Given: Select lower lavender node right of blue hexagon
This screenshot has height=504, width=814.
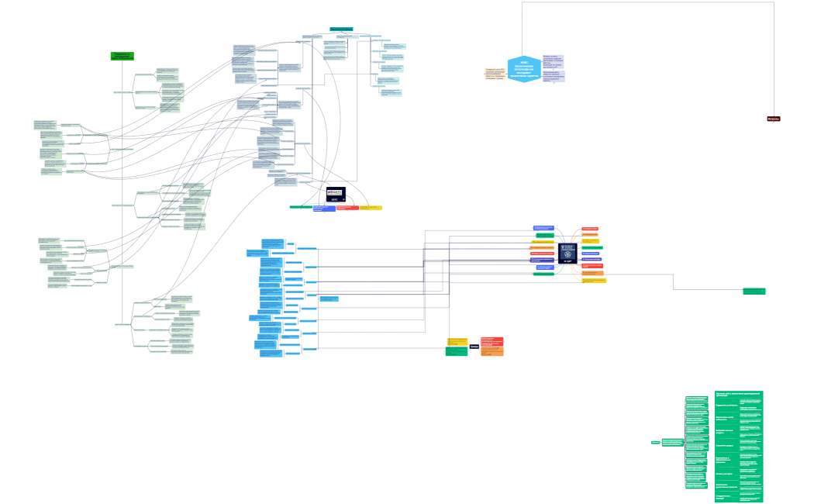Looking at the screenshot, I should [553, 77].
